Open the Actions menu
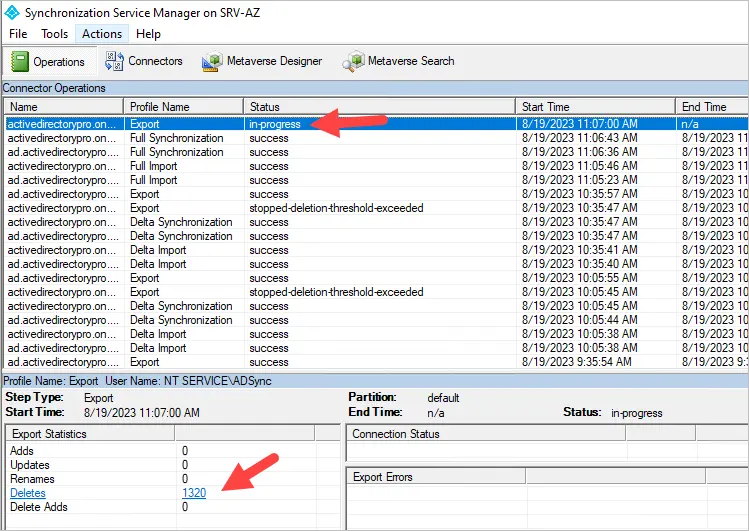Image resolution: width=749 pixels, height=531 pixels. click(x=102, y=34)
